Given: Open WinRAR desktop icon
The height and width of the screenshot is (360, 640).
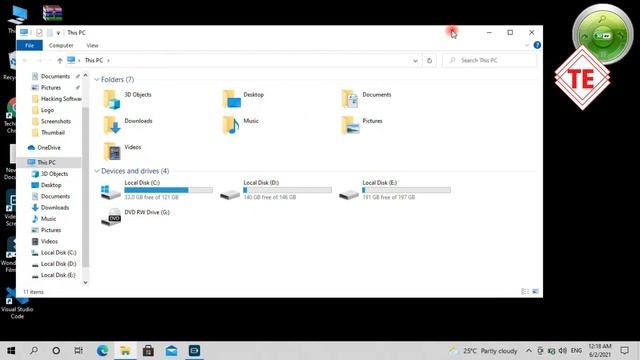Looking at the screenshot, I should coord(53,13).
